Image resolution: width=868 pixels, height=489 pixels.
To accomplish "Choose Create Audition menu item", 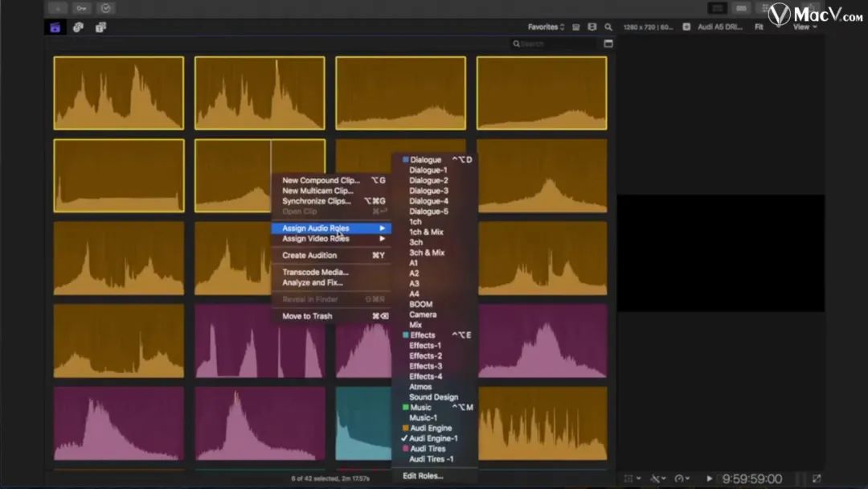I will (332, 255).
